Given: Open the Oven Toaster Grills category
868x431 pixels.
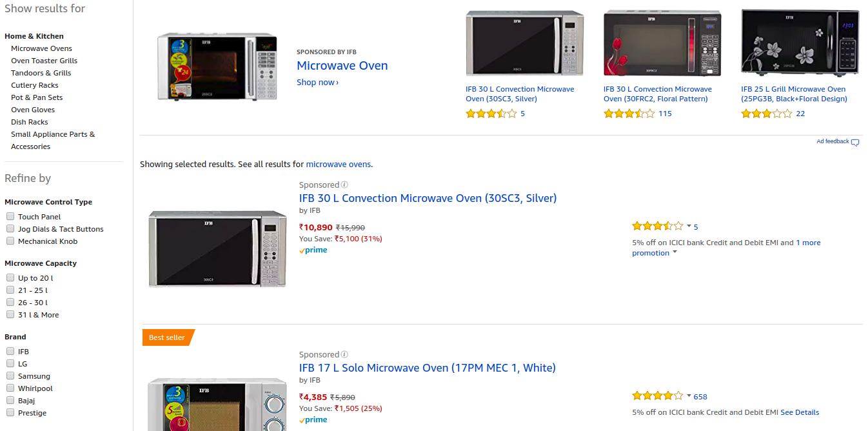Looking at the screenshot, I should point(44,61).
